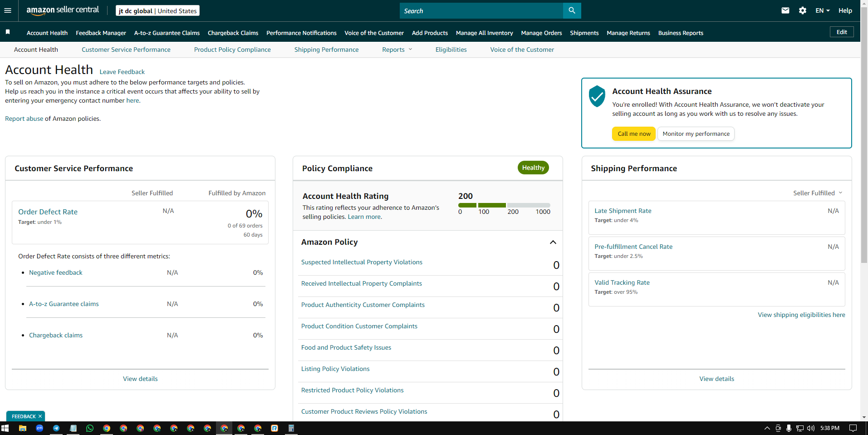This screenshot has height=435, width=868.
Task: Go to Manage Orders
Action: (541, 33)
